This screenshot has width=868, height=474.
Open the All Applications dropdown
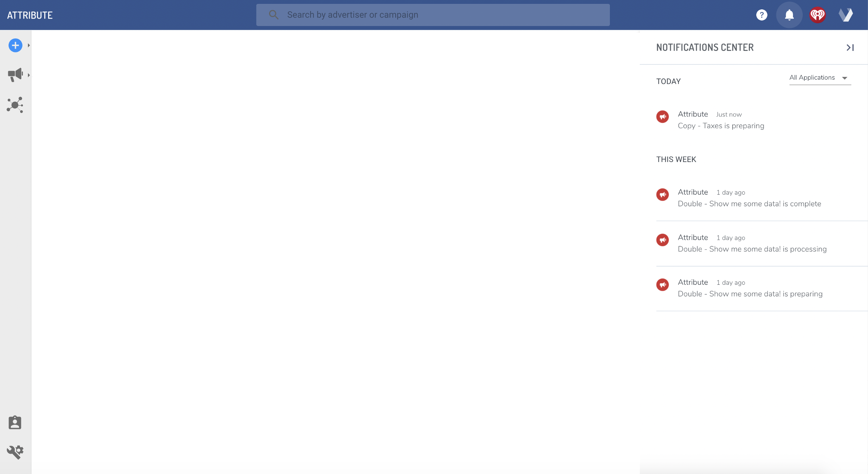(819, 78)
